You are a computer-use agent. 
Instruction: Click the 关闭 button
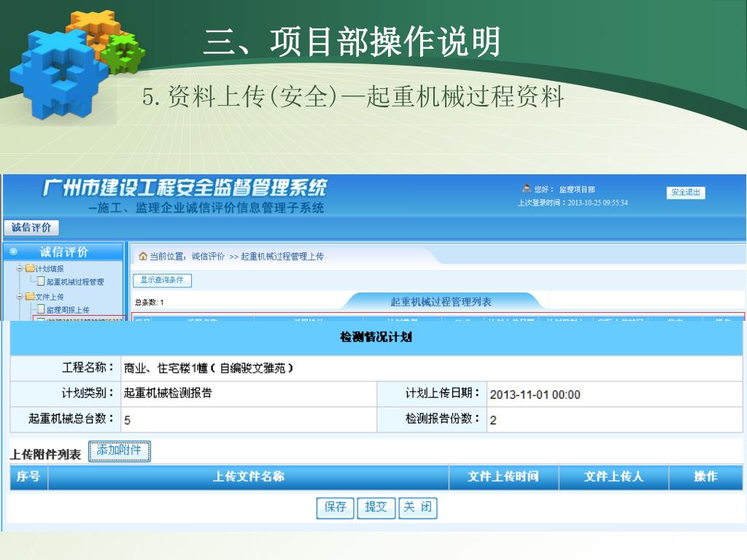click(x=418, y=507)
